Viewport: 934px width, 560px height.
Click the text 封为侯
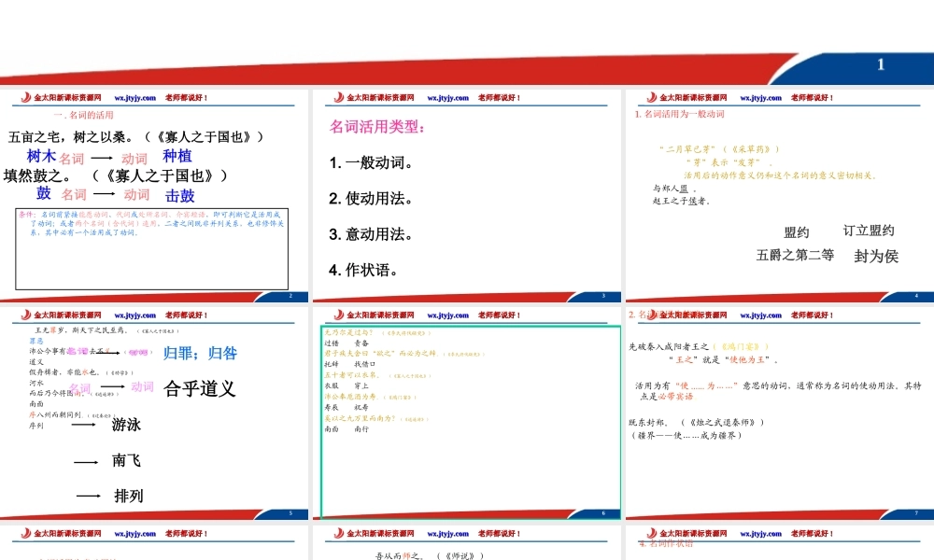tap(876, 256)
